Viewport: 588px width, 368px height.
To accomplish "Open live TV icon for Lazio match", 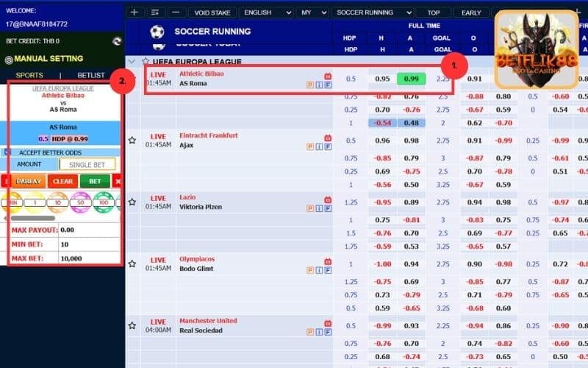I will click(x=328, y=199).
